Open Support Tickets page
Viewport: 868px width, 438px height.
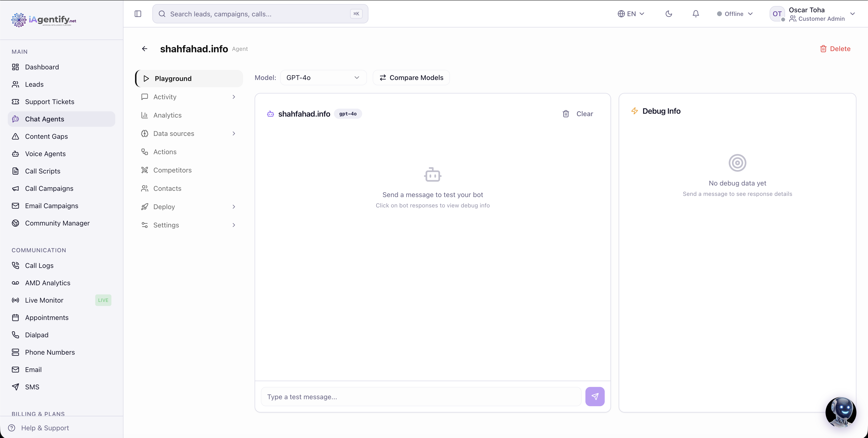pos(61,102)
